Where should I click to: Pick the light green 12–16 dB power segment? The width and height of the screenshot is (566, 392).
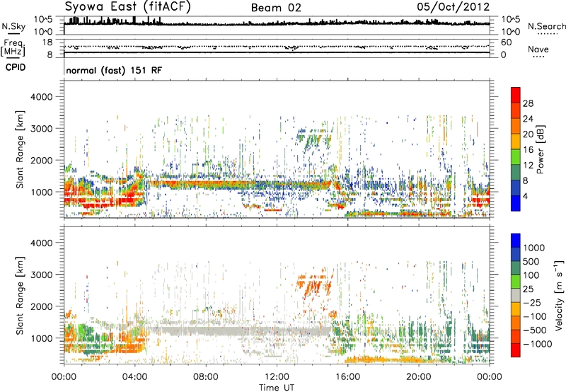(x=516, y=157)
